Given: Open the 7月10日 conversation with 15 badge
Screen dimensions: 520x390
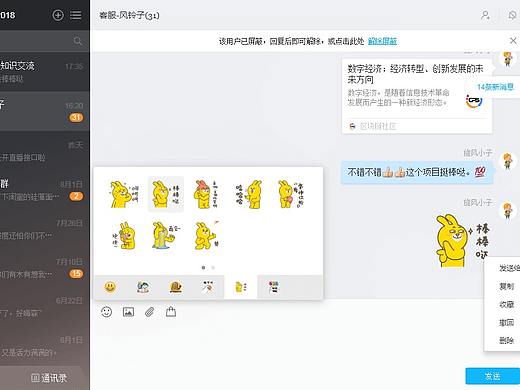Looking at the screenshot, I should point(45,268).
